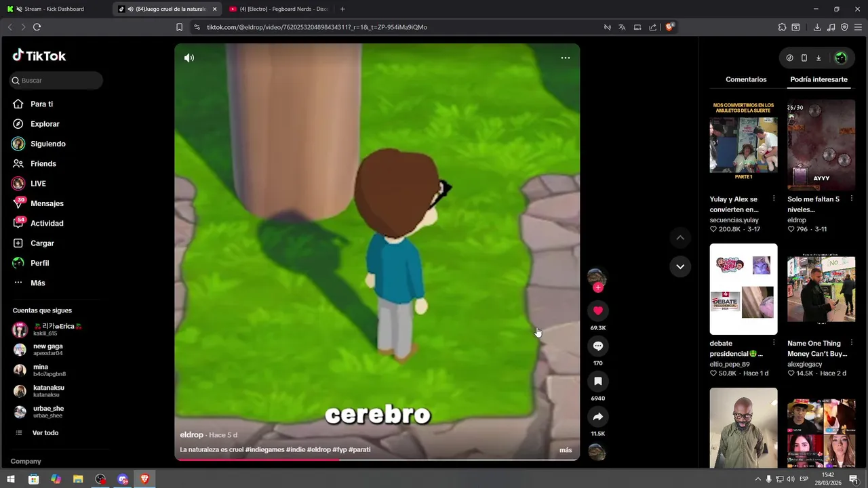This screenshot has height=488, width=868.
Task: Open the 'Name One Thing Money Can't Buy' thumbnail
Action: point(821,289)
